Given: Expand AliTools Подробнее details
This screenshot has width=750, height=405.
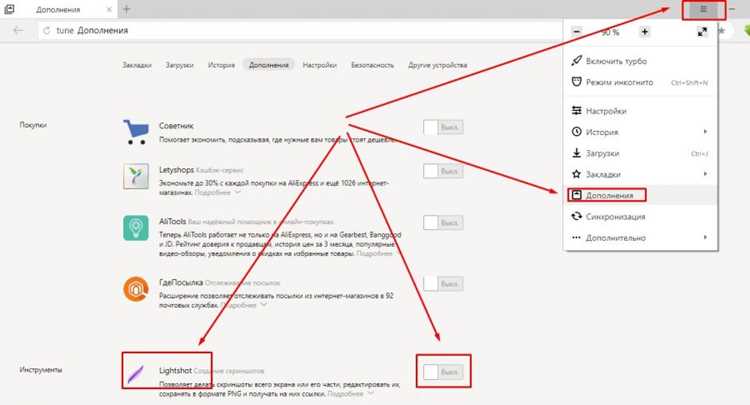Looking at the screenshot, I should point(375,253).
